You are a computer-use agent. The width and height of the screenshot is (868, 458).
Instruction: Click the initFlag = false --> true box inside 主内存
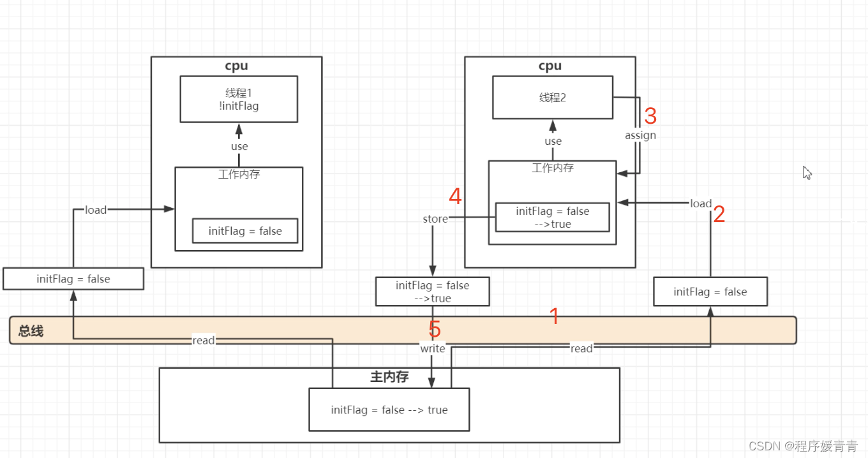(389, 410)
